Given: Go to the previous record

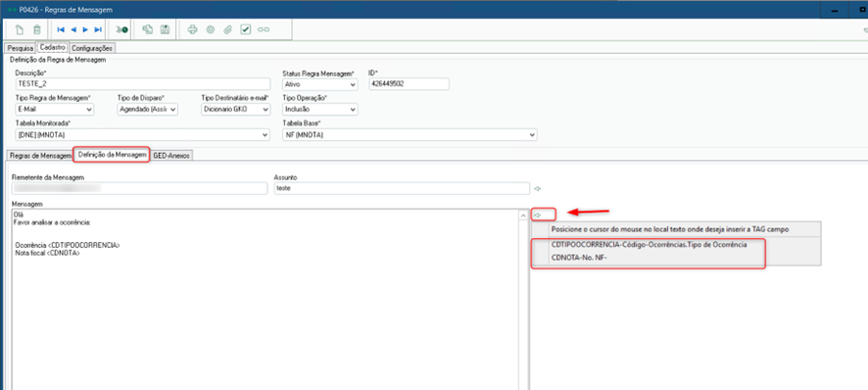Looking at the screenshot, I should pos(73,30).
